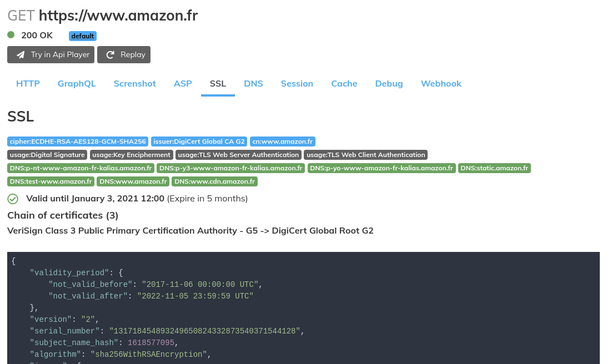
Task: Click the cipher:ECDHE-RSA-AES128-GCM-SHA256 badge
Action: pos(78,141)
